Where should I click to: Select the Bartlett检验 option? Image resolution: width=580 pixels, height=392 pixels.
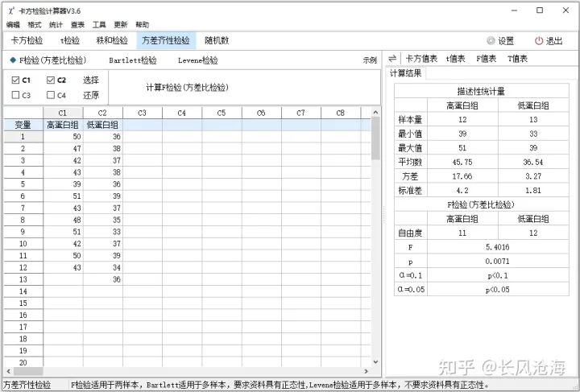pos(133,60)
